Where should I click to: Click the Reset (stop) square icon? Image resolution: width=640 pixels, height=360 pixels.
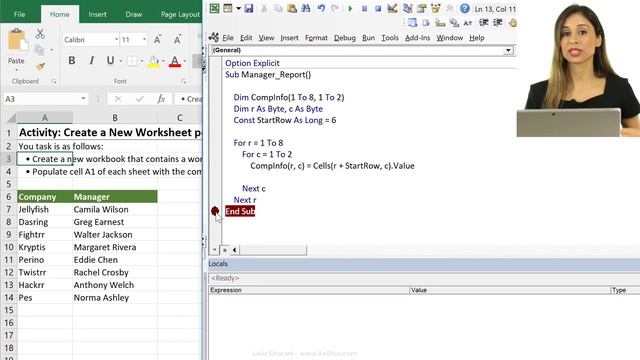click(x=378, y=9)
